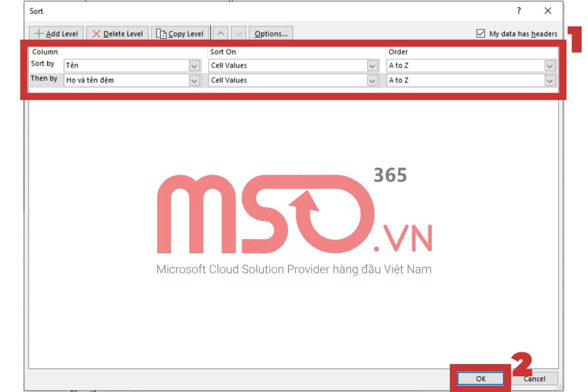Click the Add Level button

57,34
